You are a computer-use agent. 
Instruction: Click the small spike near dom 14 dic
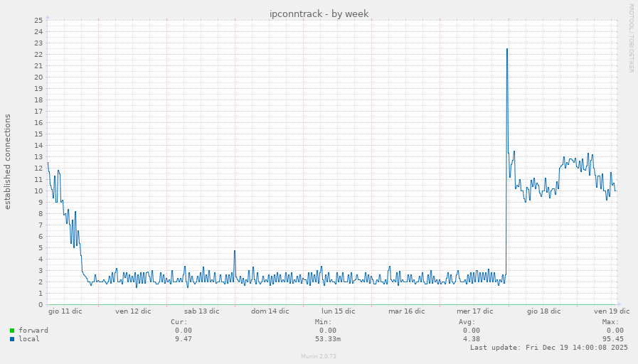click(x=235, y=251)
